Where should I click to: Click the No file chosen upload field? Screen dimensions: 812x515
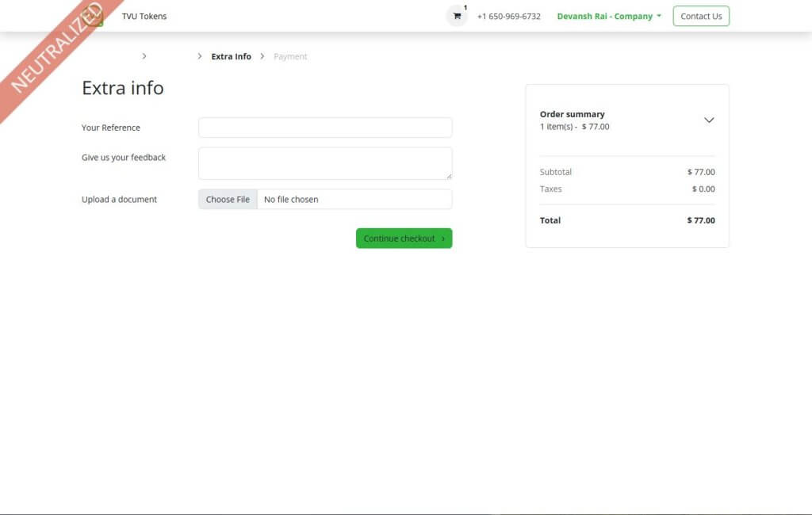point(354,200)
